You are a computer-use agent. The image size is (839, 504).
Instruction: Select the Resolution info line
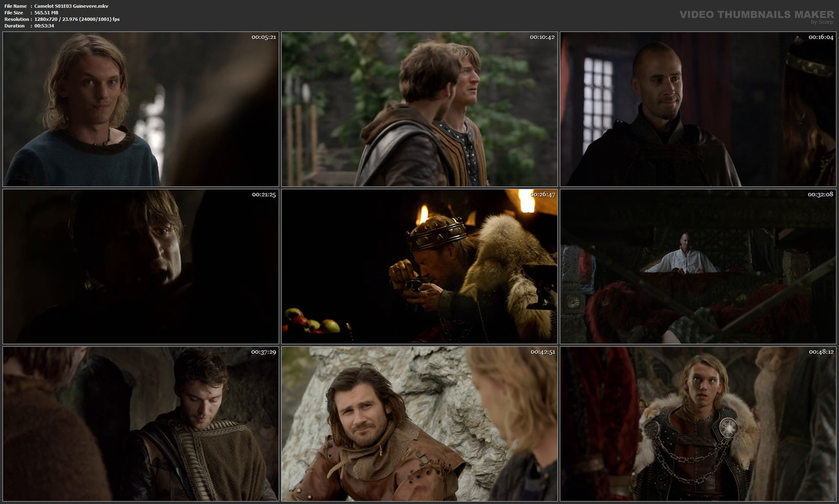[x=20, y=18]
